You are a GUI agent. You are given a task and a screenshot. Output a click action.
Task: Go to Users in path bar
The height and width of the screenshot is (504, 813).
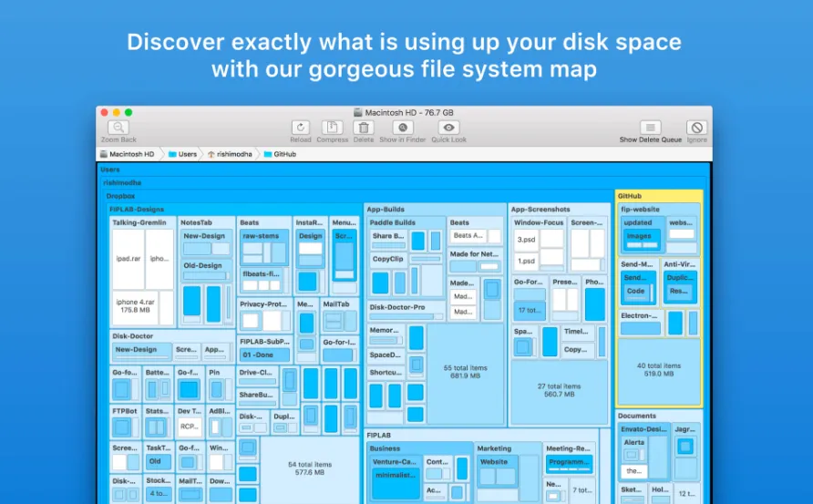point(182,154)
